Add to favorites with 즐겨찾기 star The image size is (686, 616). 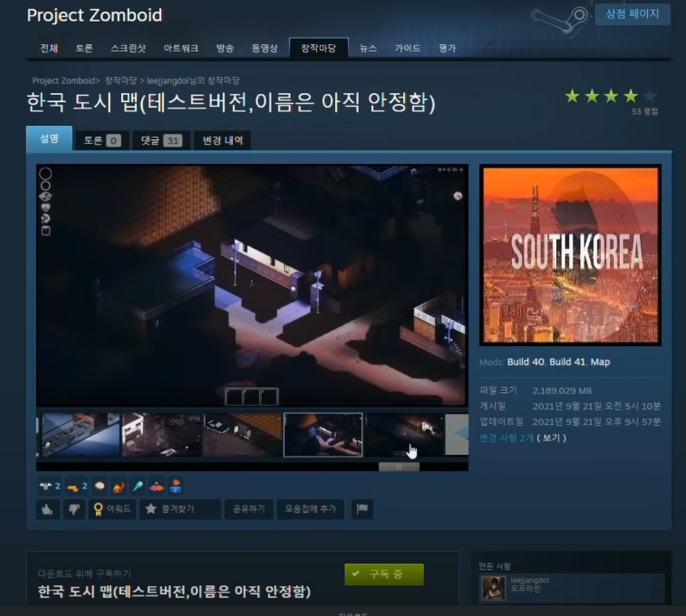tap(179, 509)
